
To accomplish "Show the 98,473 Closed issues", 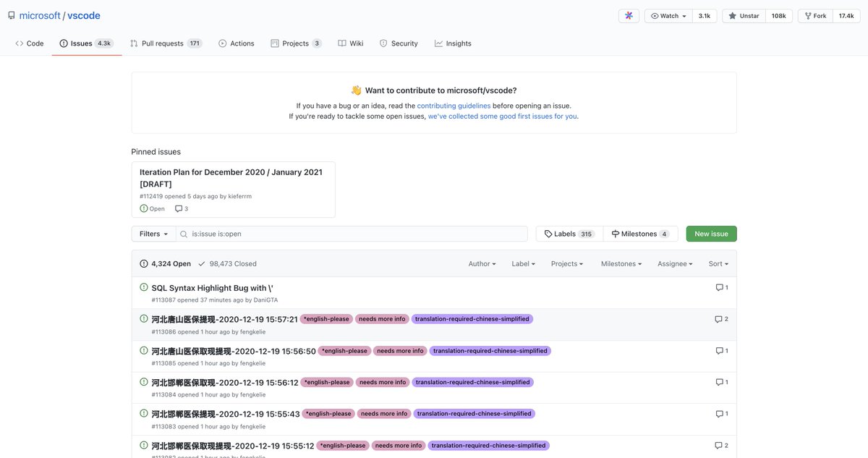I will 227,264.
